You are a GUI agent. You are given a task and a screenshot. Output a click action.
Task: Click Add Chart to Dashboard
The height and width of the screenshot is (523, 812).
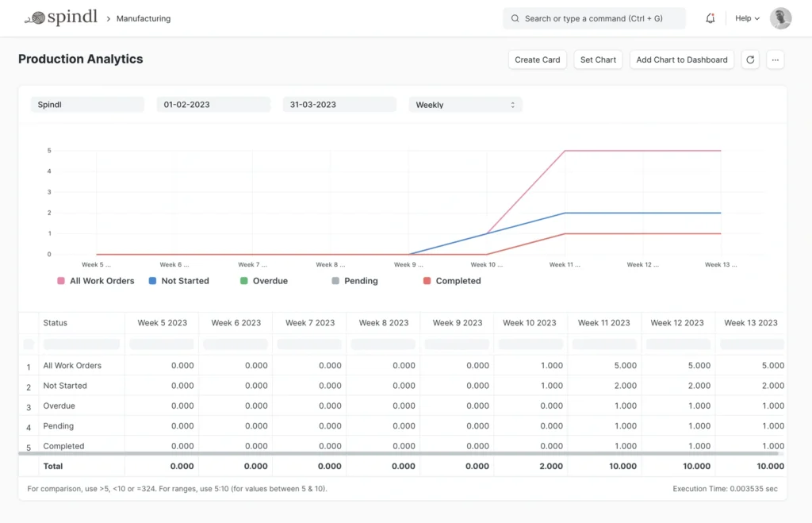(681, 60)
